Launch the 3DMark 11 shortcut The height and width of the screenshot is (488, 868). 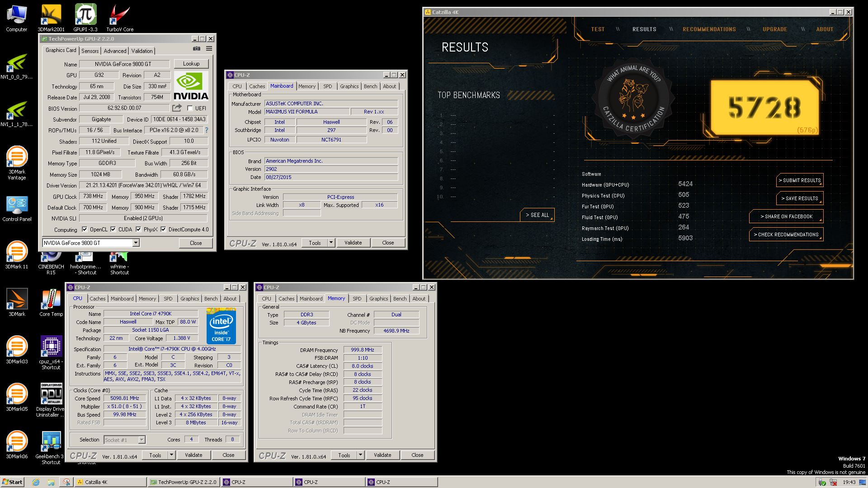pyautogui.click(x=17, y=255)
